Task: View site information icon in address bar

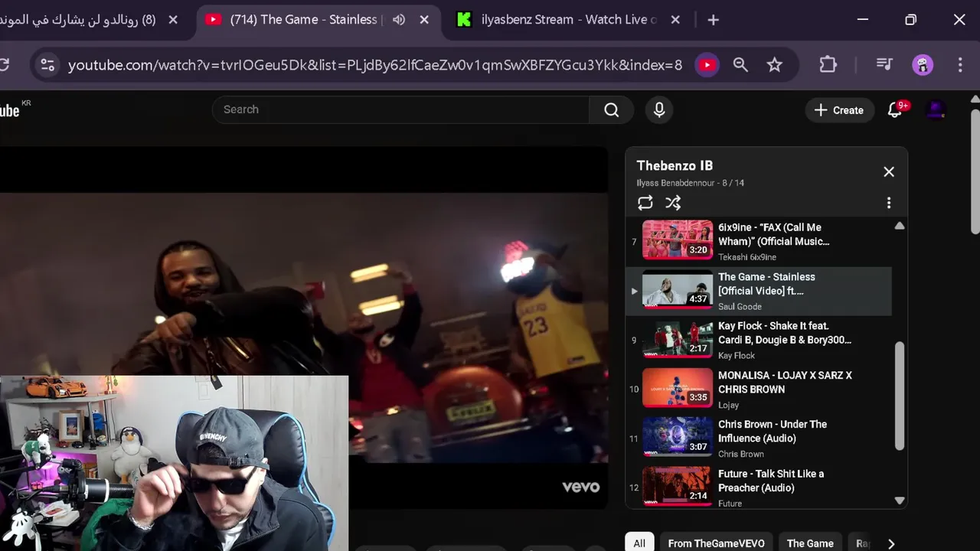Action: [47, 65]
